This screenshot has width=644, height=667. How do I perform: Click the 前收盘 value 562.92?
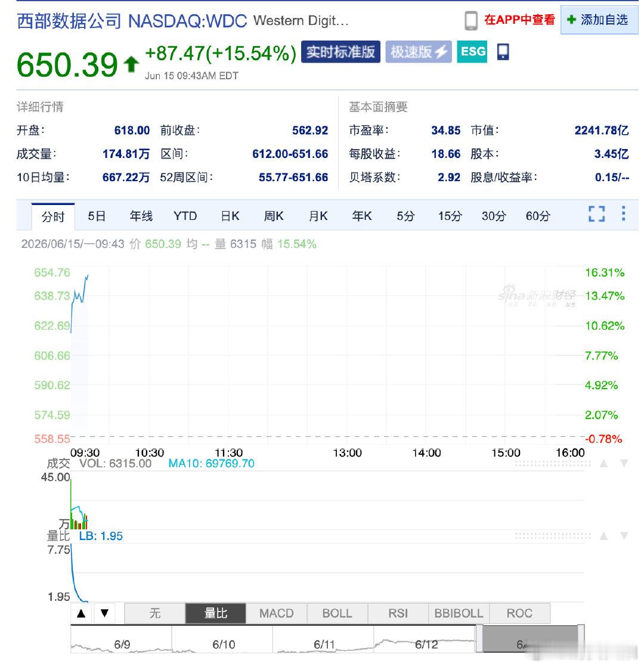pyautogui.click(x=310, y=130)
